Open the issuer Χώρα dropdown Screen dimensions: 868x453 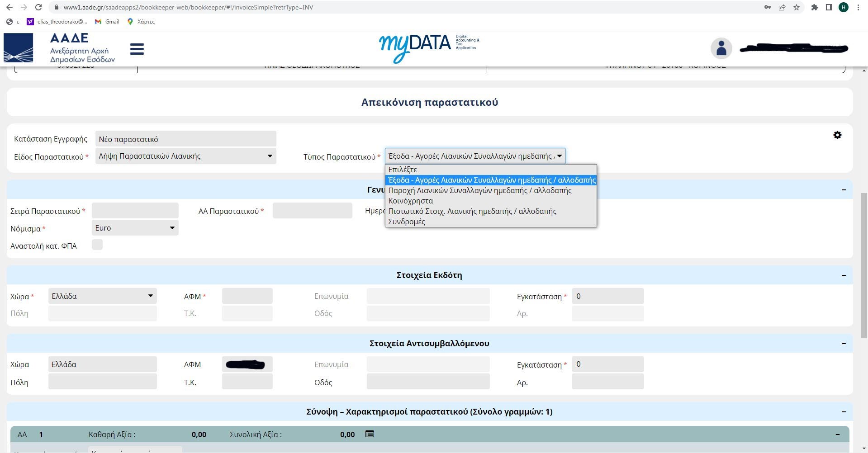[102, 296]
